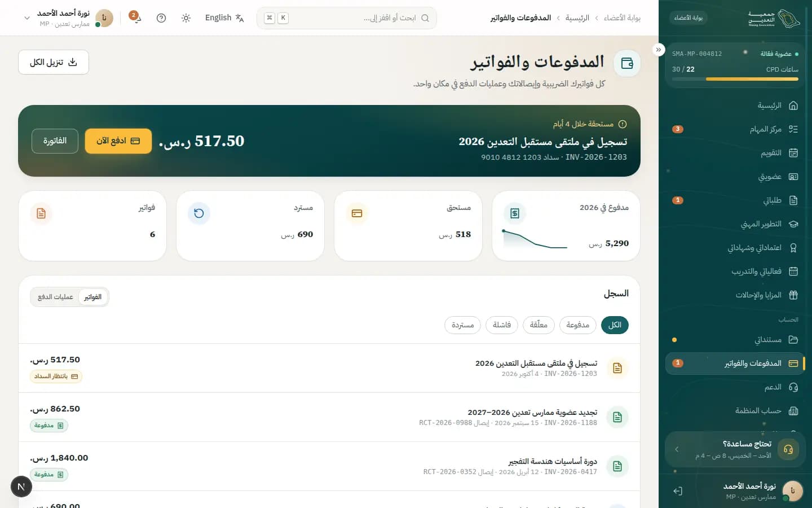
Task: Open حساب المنظمة organization account item
Action: (735, 411)
